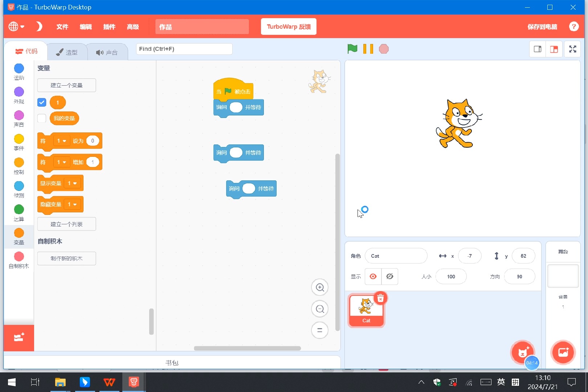
Task: Click the workspace vertical scrollbar
Action: coord(338,242)
